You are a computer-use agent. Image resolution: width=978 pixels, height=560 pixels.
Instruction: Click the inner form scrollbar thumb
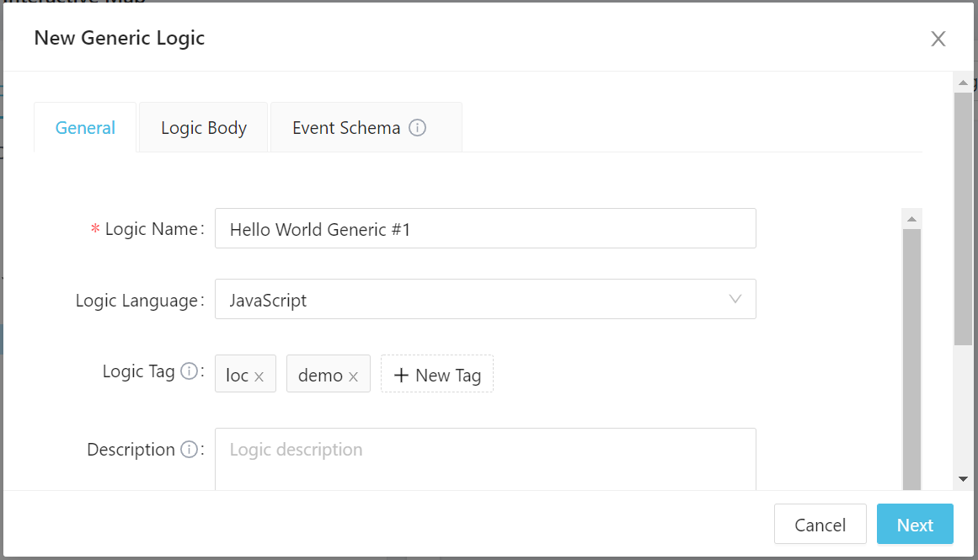click(x=911, y=354)
